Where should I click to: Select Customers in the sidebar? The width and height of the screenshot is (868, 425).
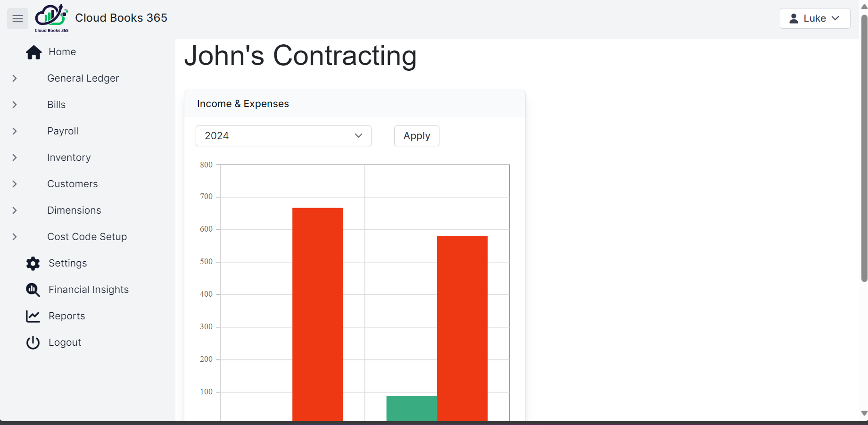[73, 184]
